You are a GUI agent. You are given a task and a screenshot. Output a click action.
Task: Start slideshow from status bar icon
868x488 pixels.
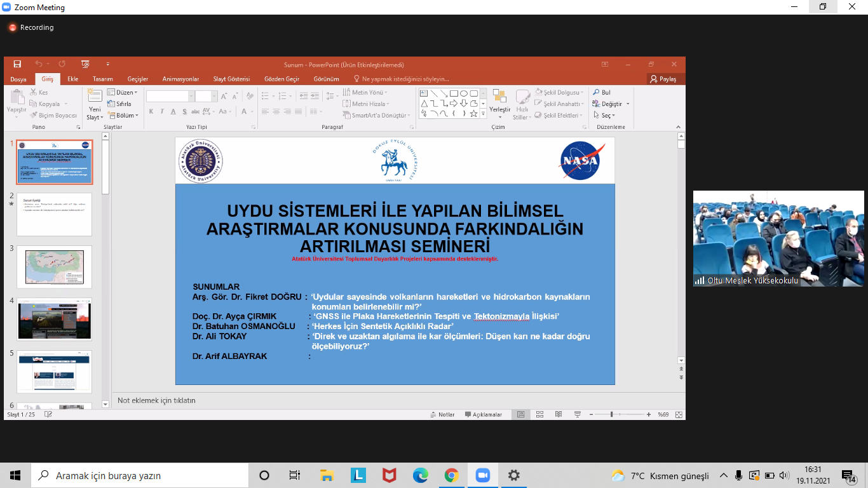pyautogui.click(x=578, y=414)
